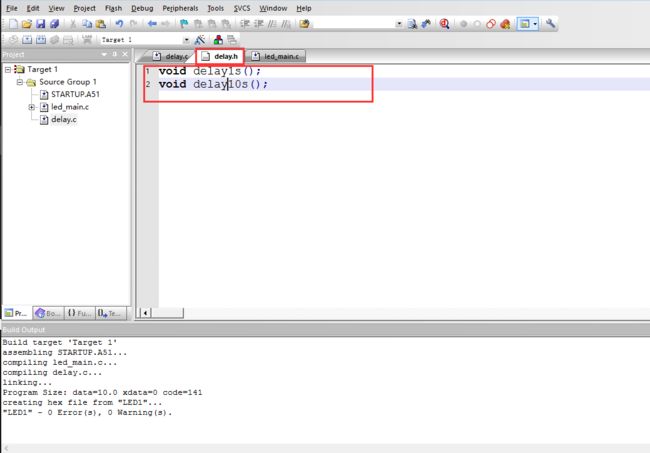
Task: Open Find in Files icon
Action: [x=305, y=24]
